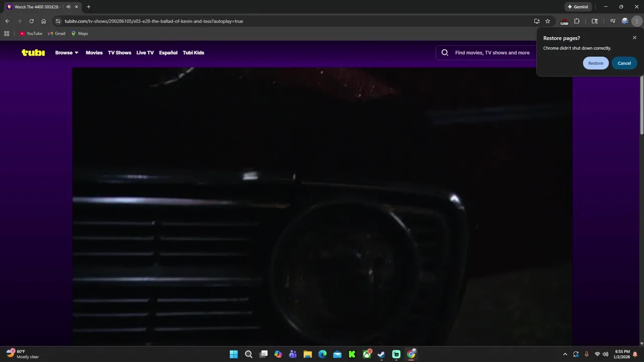Click the page vertical scrollbar thumb

[641, 106]
